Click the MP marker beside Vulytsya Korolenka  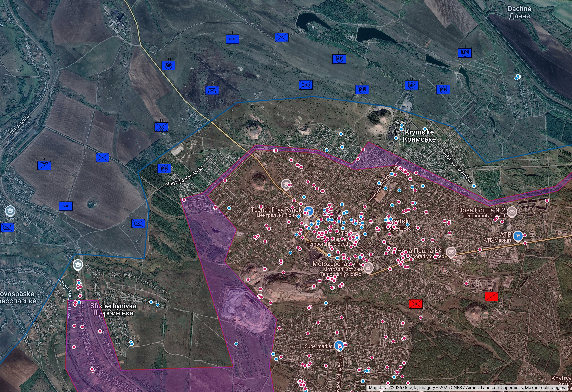pyautogui.click(x=164, y=168)
